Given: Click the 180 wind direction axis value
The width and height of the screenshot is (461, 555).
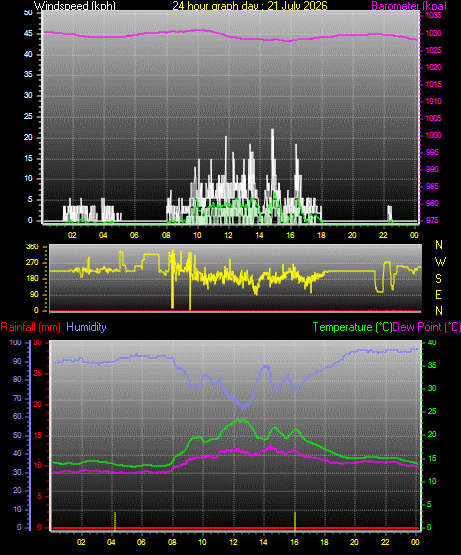Looking at the screenshot, I should [x=32, y=279].
